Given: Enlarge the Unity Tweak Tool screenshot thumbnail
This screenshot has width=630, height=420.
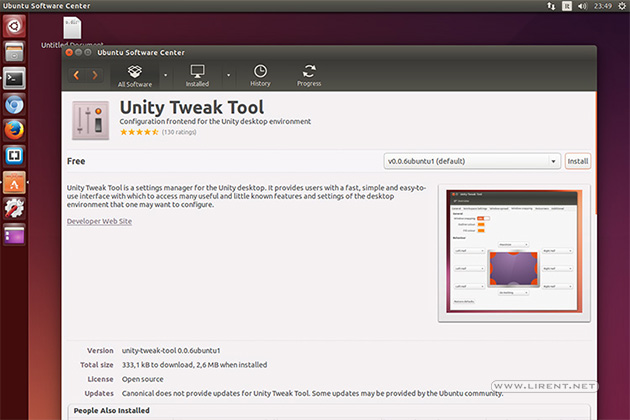Looking at the screenshot, I should coord(514,253).
